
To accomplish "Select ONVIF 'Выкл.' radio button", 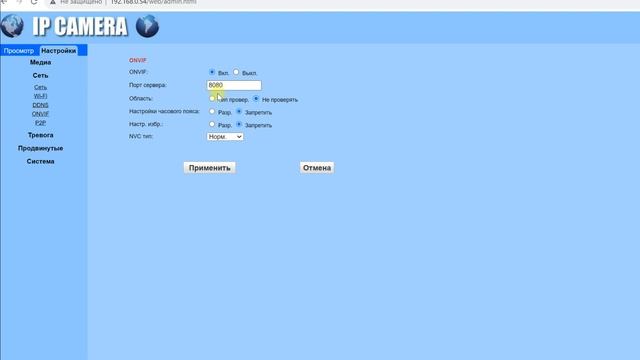I will point(236,72).
